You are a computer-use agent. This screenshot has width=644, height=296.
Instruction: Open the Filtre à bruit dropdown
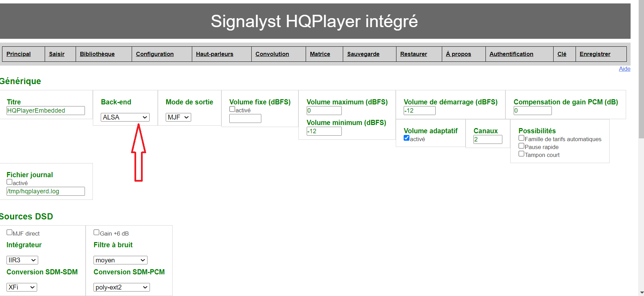(120, 260)
